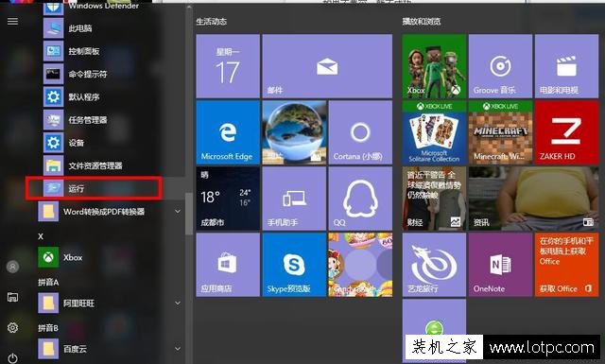605x364 pixels.
Task: Open the hamburger menu at top left
Action: pyautogui.click(x=12, y=21)
